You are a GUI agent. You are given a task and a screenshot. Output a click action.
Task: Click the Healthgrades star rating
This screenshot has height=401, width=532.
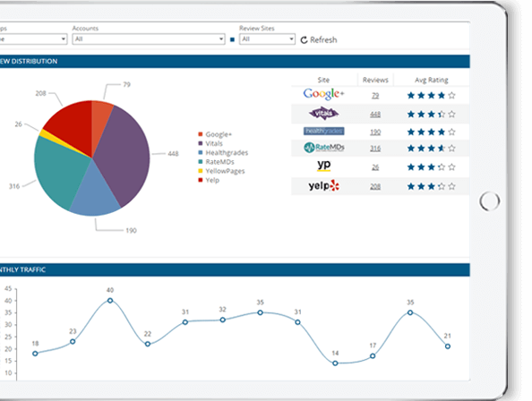click(431, 132)
